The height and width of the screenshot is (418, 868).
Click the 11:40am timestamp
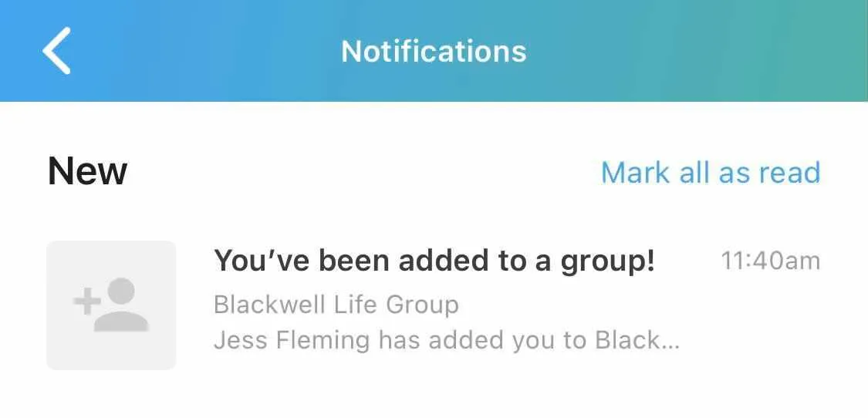point(770,261)
